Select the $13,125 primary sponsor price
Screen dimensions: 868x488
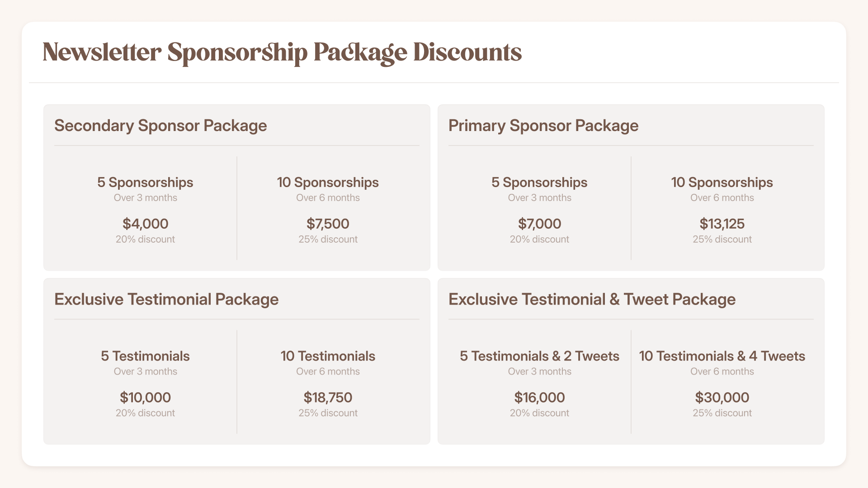722,224
